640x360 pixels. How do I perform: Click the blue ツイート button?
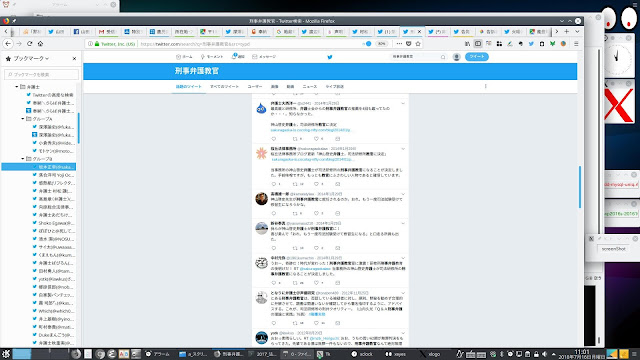tap(477, 57)
